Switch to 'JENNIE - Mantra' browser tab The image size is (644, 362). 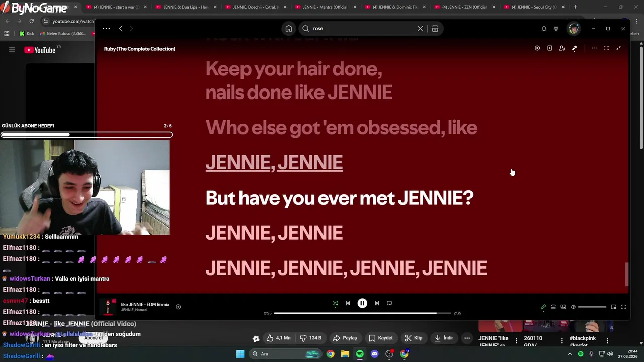click(325, 7)
